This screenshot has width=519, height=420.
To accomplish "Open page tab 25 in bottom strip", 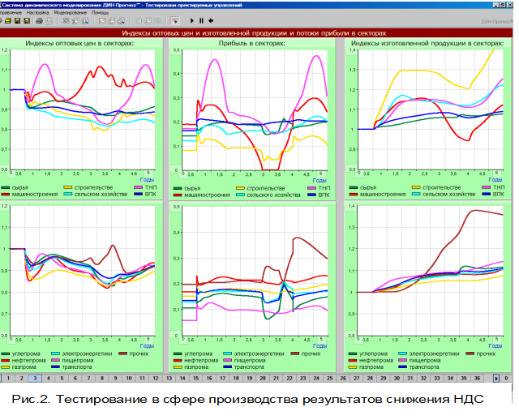I will (x=329, y=378).
